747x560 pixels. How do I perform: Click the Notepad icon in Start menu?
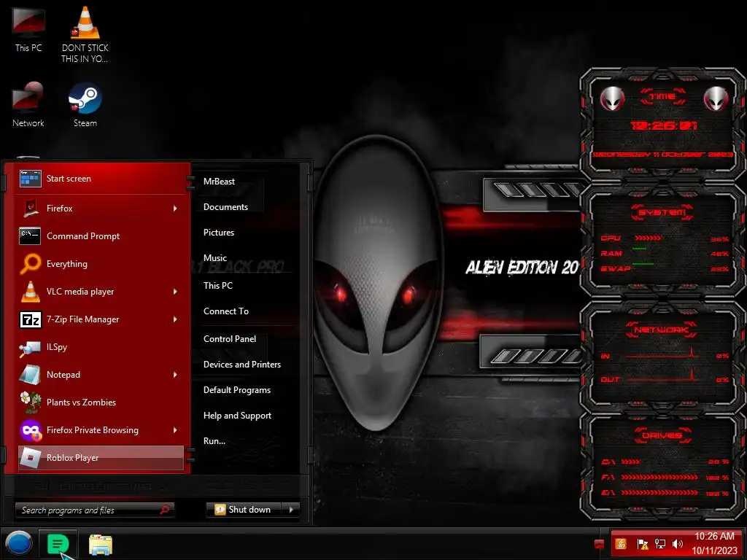coord(29,375)
